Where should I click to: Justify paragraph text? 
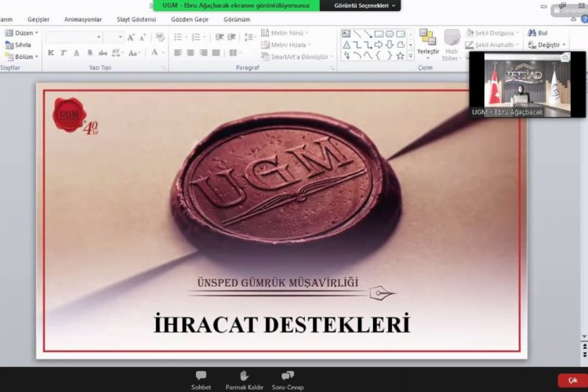tap(216, 53)
